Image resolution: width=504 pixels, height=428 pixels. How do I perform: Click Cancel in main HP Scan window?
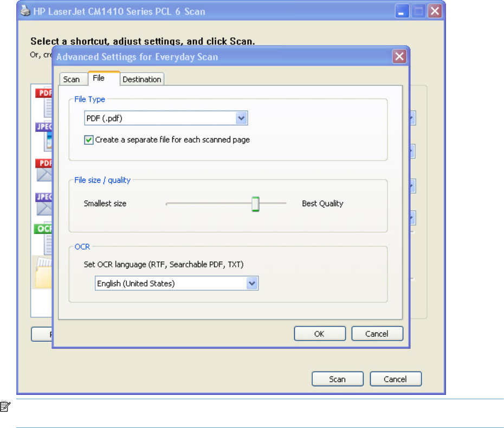click(x=396, y=379)
